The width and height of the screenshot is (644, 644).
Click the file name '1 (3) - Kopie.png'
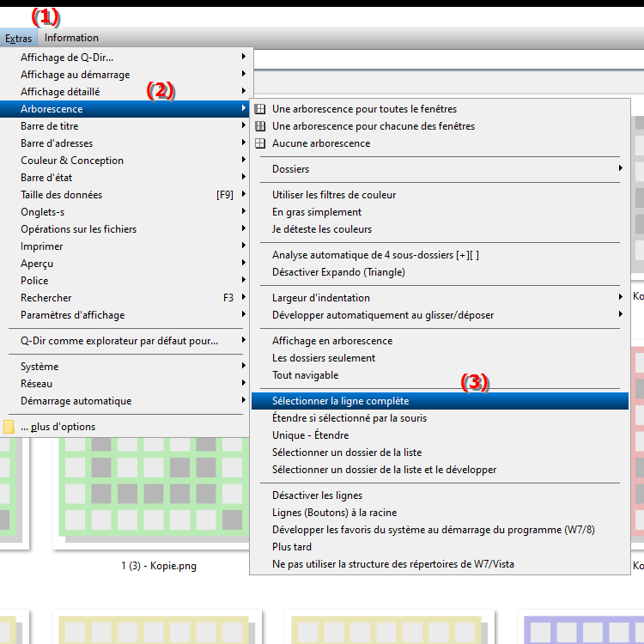click(159, 566)
